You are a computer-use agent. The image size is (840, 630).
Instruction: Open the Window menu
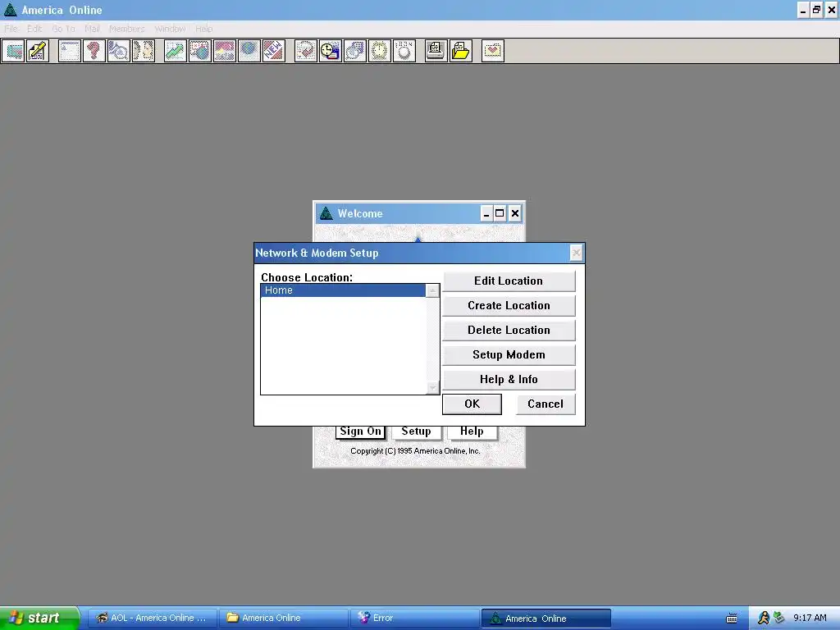point(170,29)
